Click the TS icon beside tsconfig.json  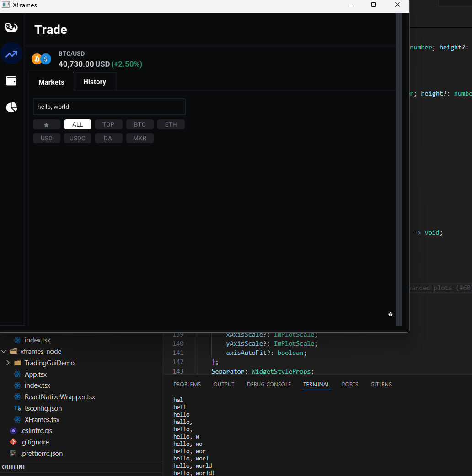tap(18, 408)
